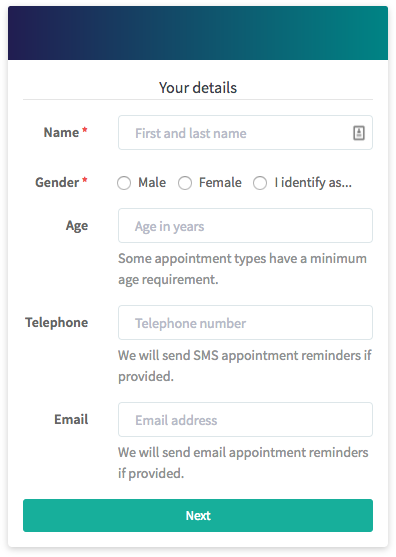The height and width of the screenshot is (557, 396).
Task: Click the Age field label
Action: (77, 226)
